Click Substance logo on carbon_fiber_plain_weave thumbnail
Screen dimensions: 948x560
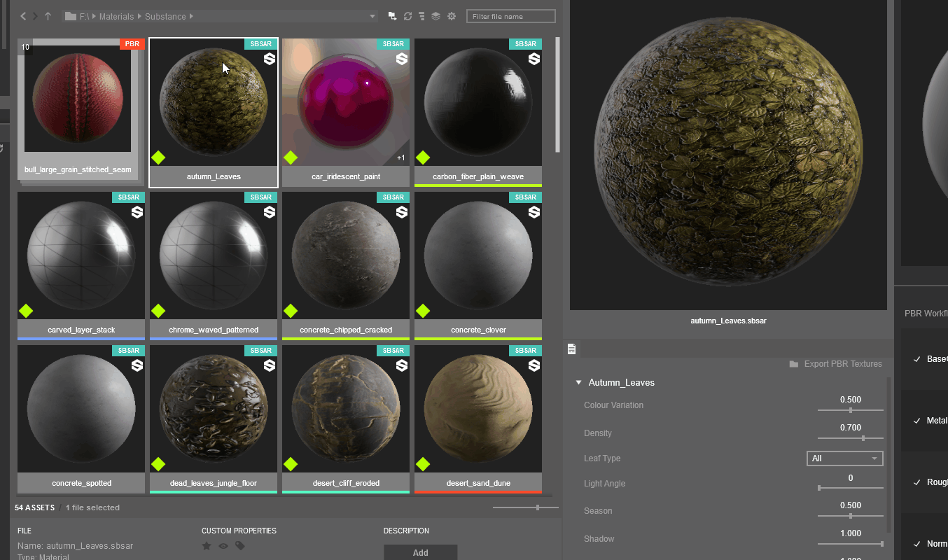pyautogui.click(x=534, y=59)
